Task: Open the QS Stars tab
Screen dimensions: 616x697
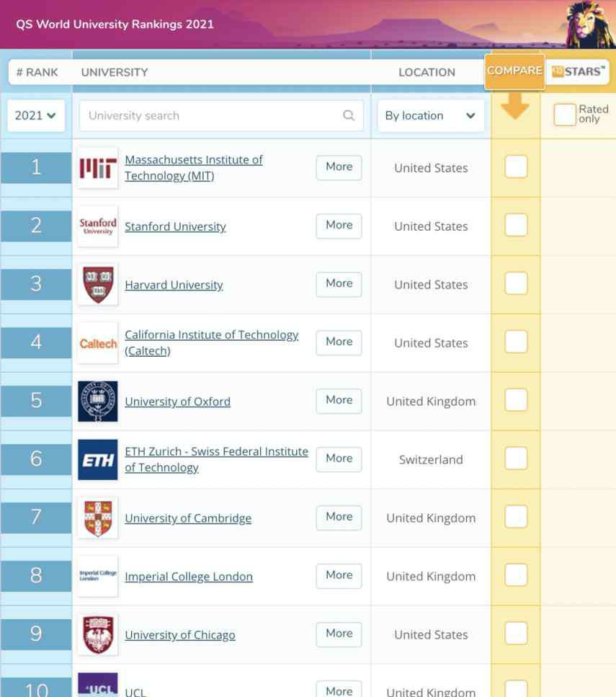Action: point(578,71)
